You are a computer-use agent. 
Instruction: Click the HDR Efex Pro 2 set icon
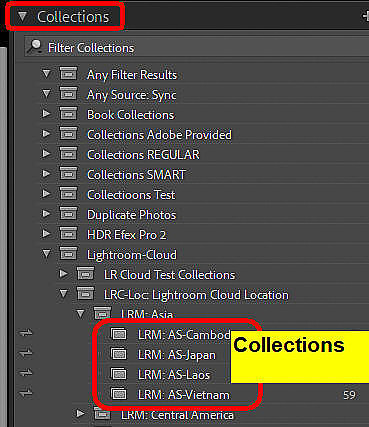click(x=68, y=234)
